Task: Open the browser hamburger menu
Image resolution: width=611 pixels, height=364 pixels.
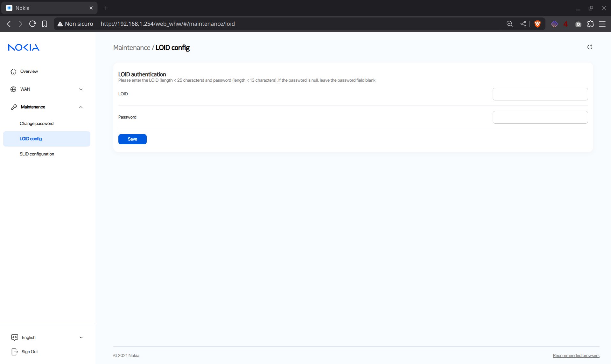Action: (602, 24)
